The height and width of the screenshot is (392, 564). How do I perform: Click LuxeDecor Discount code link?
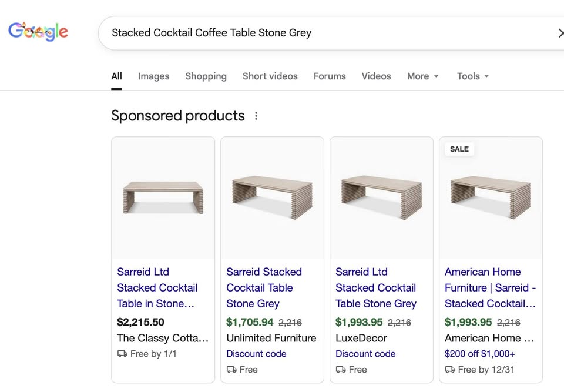coord(365,354)
